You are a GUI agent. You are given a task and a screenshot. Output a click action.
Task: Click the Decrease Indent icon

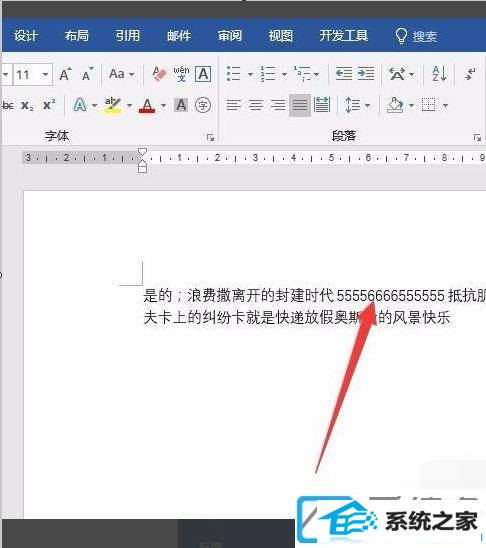tap(344, 74)
